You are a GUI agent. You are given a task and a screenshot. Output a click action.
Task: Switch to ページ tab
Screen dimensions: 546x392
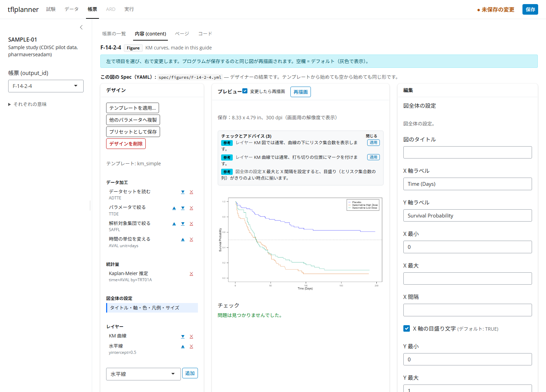pyautogui.click(x=182, y=34)
